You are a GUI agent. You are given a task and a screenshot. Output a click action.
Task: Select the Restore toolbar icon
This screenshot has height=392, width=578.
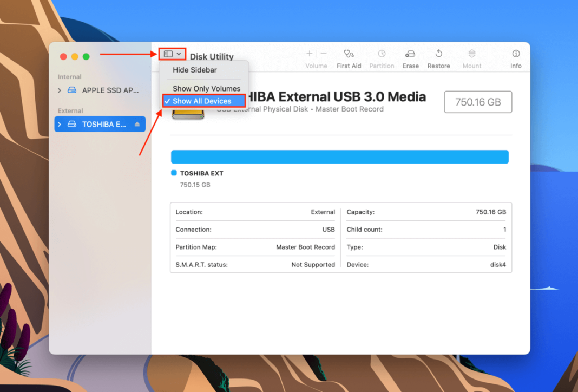click(438, 57)
